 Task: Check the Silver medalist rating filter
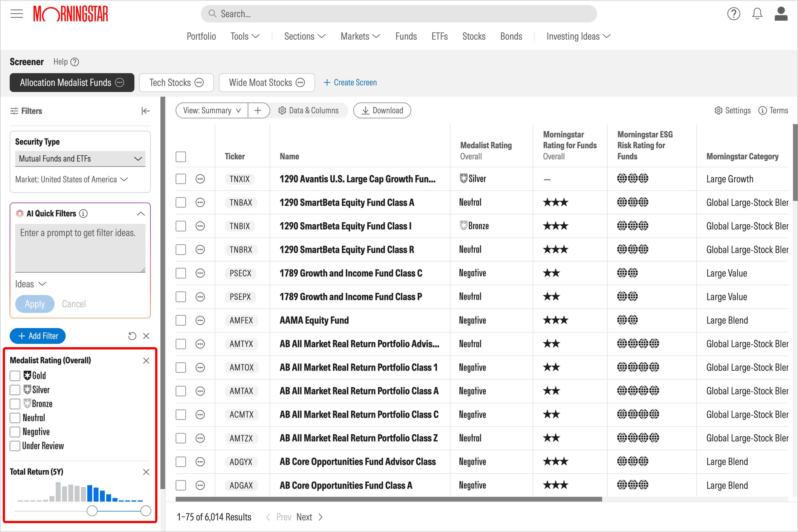click(x=15, y=390)
